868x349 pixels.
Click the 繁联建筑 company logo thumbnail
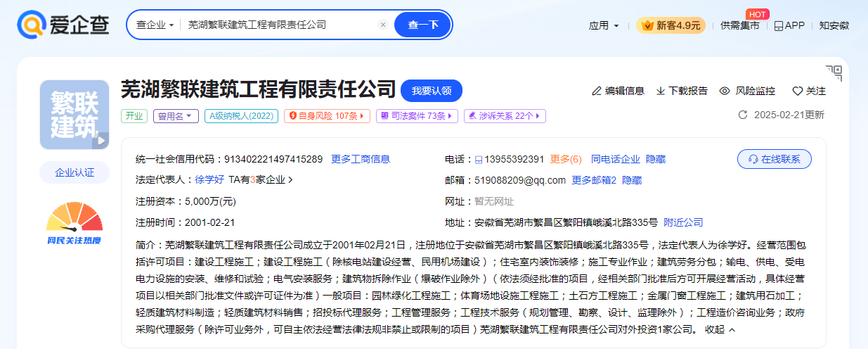coord(75,115)
